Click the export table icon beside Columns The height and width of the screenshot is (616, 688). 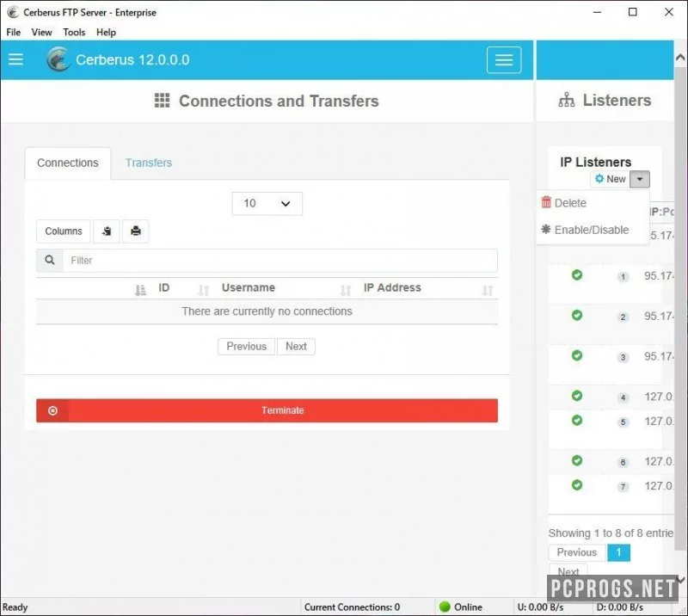point(107,231)
